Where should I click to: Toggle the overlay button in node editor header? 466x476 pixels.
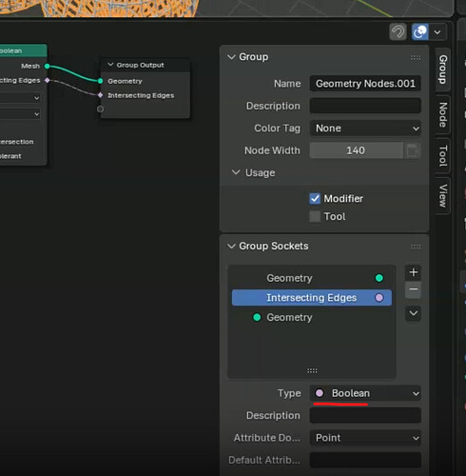(420, 31)
